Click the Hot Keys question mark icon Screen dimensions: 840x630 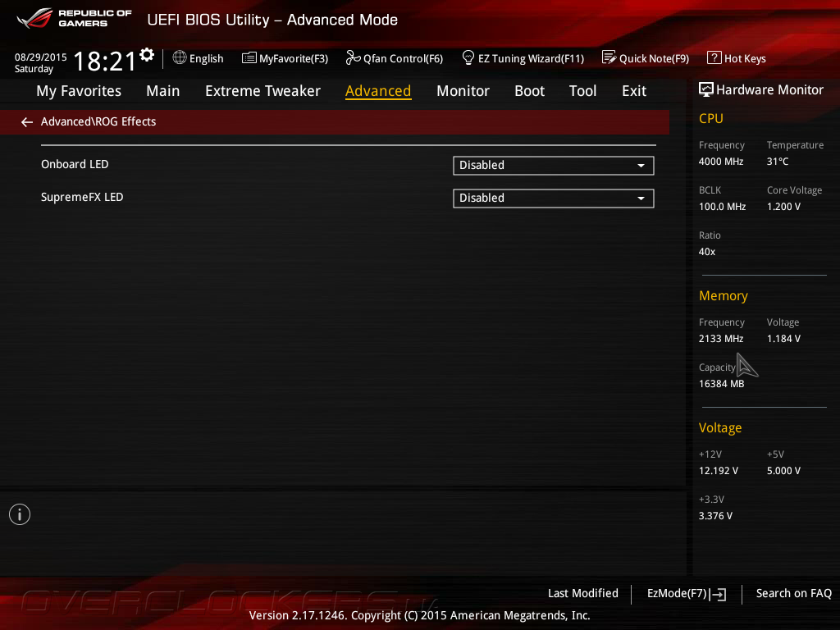[x=714, y=57]
